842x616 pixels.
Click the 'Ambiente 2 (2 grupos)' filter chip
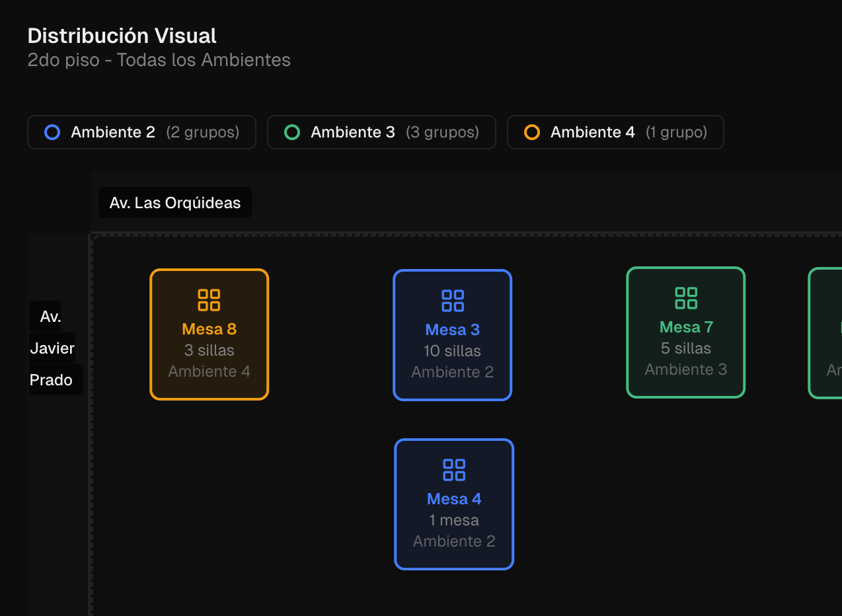coord(141,132)
